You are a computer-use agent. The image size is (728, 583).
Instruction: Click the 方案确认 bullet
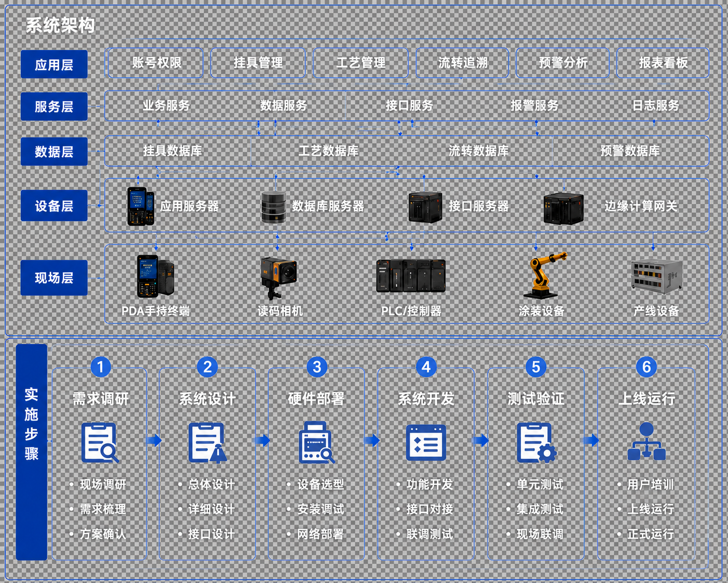point(103,534)
